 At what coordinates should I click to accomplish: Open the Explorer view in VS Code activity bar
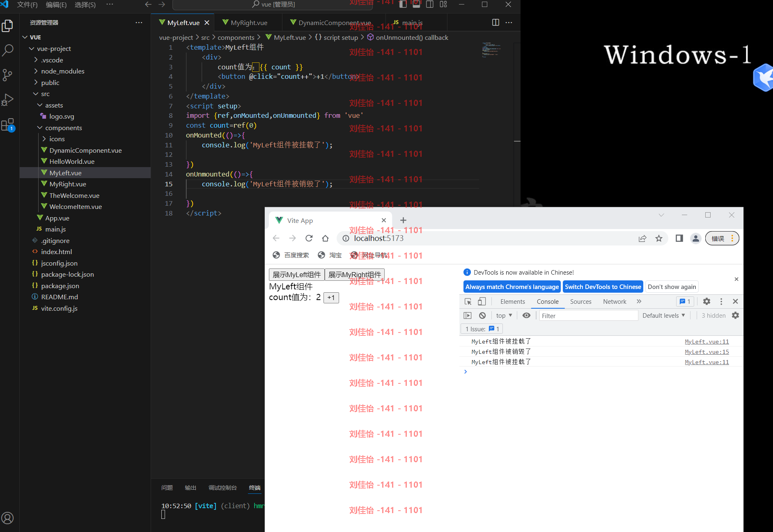pos(8,26)
